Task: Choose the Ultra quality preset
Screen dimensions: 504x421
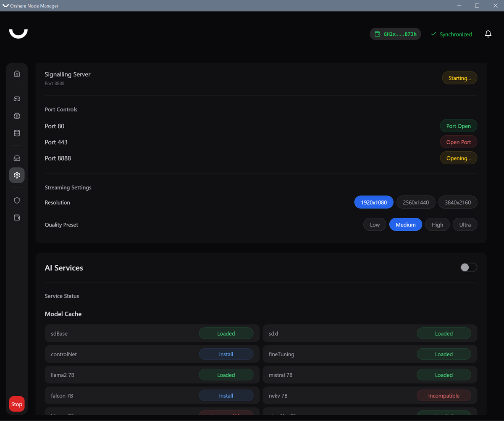Action: coord(465,225)
